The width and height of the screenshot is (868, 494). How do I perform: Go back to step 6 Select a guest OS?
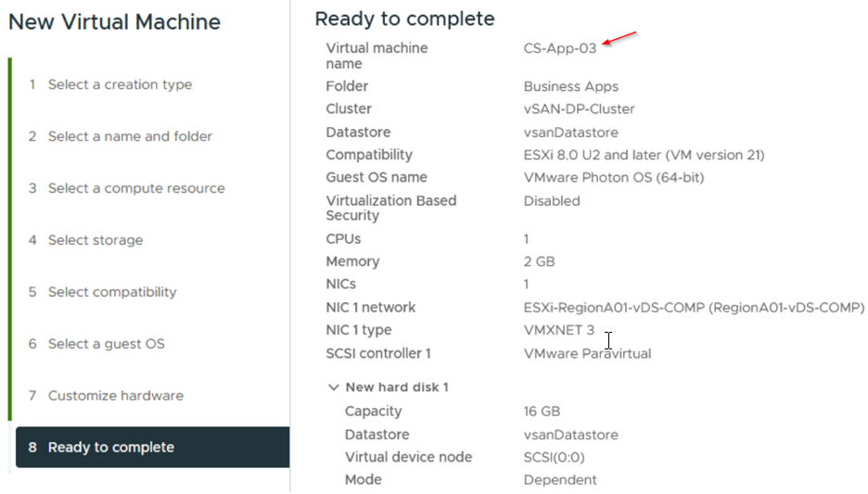(96, 344)
